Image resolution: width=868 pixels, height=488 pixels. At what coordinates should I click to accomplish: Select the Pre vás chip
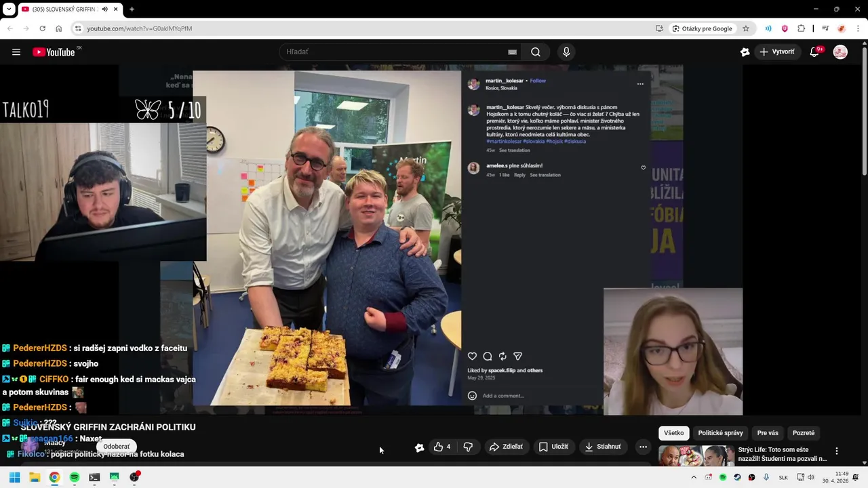(768, 433)
